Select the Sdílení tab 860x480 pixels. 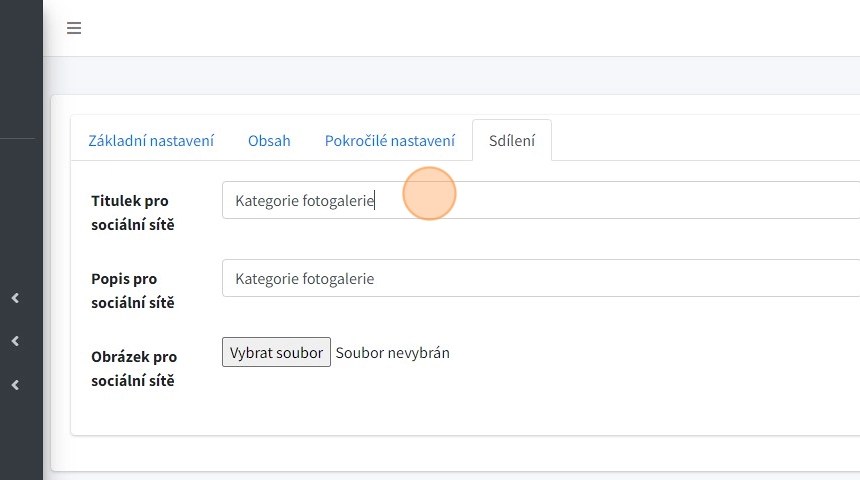point(511,140)
